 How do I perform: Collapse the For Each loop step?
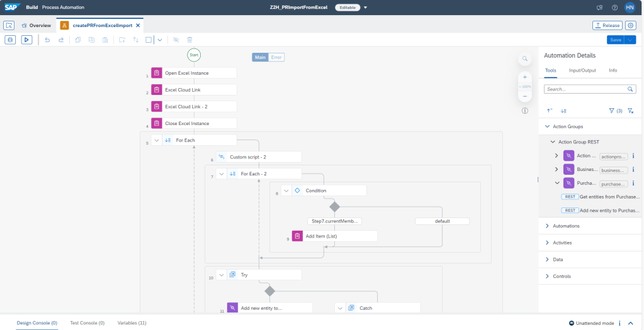point(157,140)
